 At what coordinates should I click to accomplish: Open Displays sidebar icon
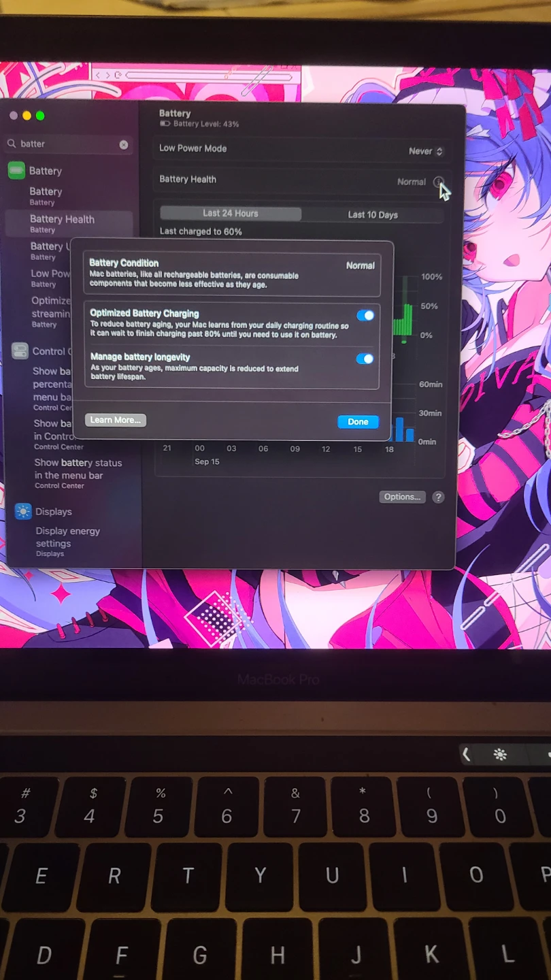23,511
